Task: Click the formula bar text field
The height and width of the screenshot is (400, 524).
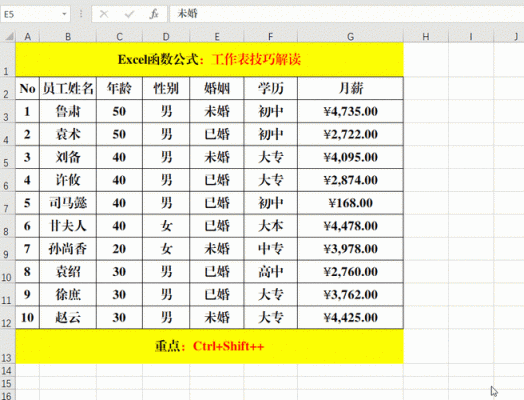Action: [x=347, y=14]
